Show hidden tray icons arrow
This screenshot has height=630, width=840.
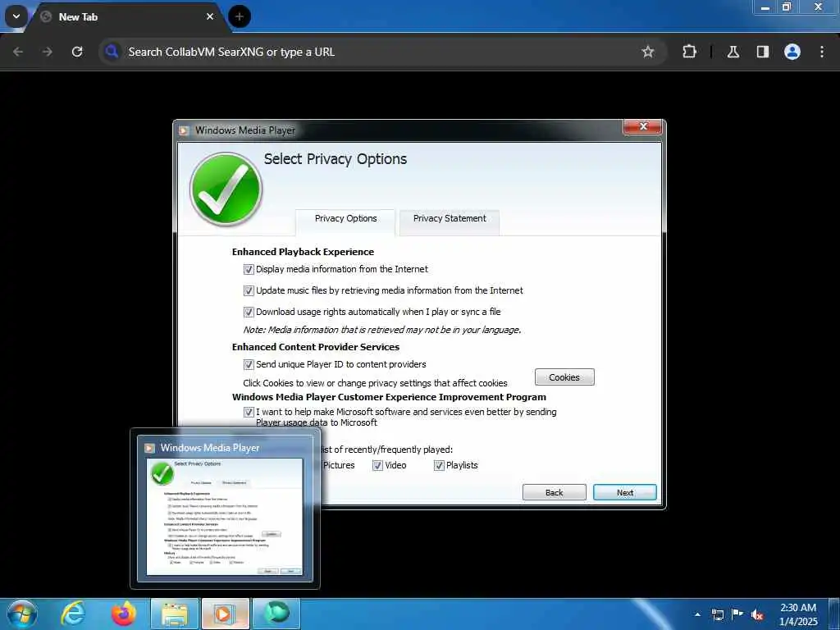tap(697, 614)
